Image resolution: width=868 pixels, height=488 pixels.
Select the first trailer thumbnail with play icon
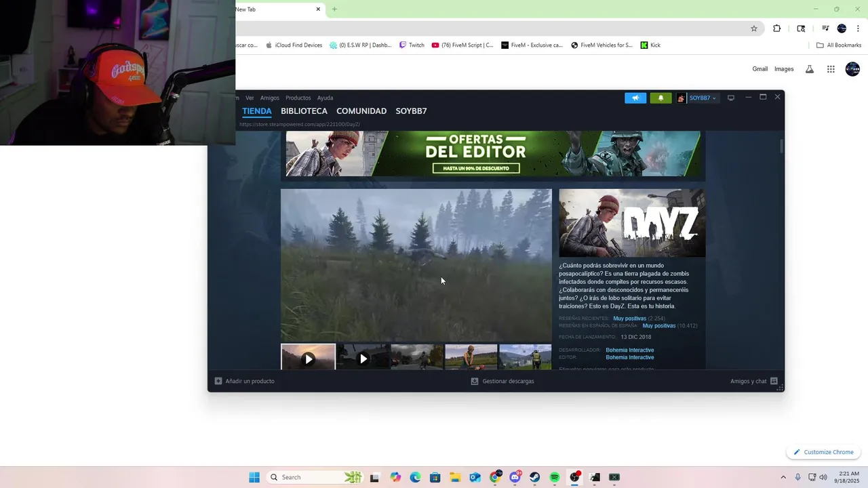[x=309, y=357]
